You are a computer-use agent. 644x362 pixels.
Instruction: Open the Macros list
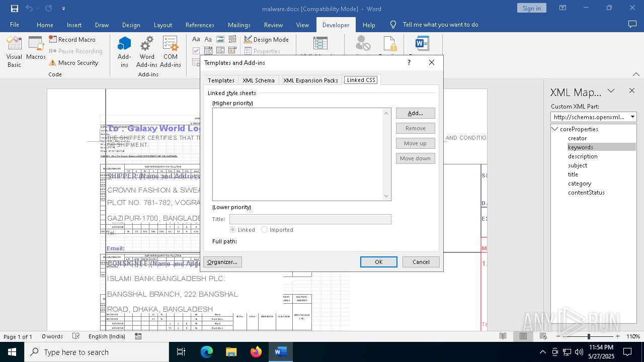pos(36,49)
